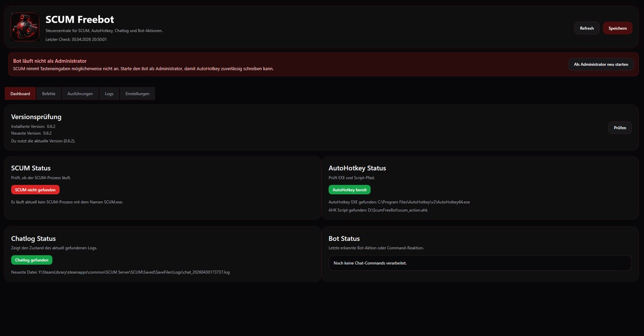This screenshot has width=644, height=336.
Task: Click the Prüfen version check button
Action: [x=620, y=128]
